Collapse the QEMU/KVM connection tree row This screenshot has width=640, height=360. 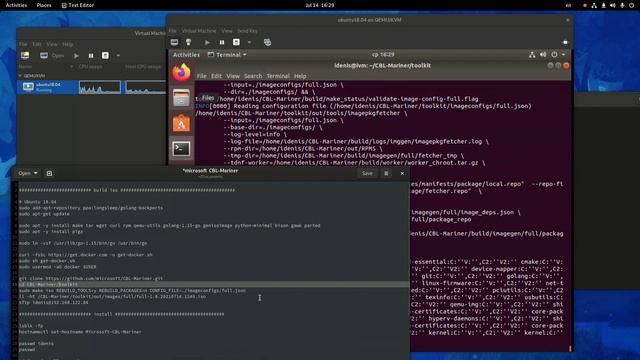(20, 76)
